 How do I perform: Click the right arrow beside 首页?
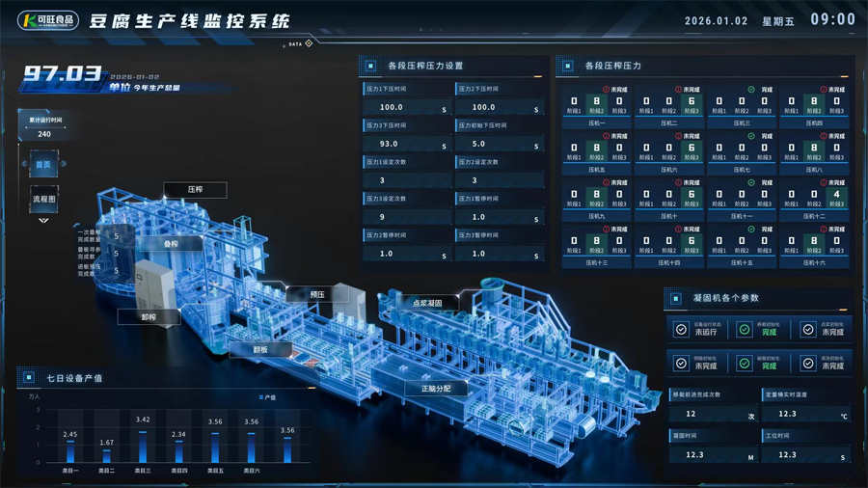(64, 164)
